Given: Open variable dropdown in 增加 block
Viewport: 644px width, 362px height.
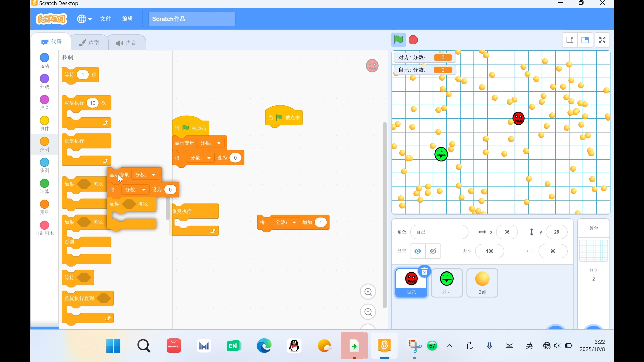Looking at the screenshot, I should [x=286, y=222].
